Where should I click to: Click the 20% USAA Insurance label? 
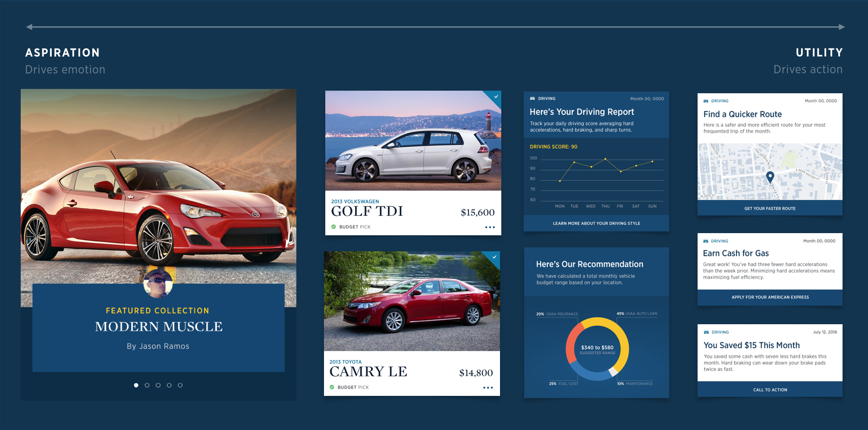[x=557, y=314]
